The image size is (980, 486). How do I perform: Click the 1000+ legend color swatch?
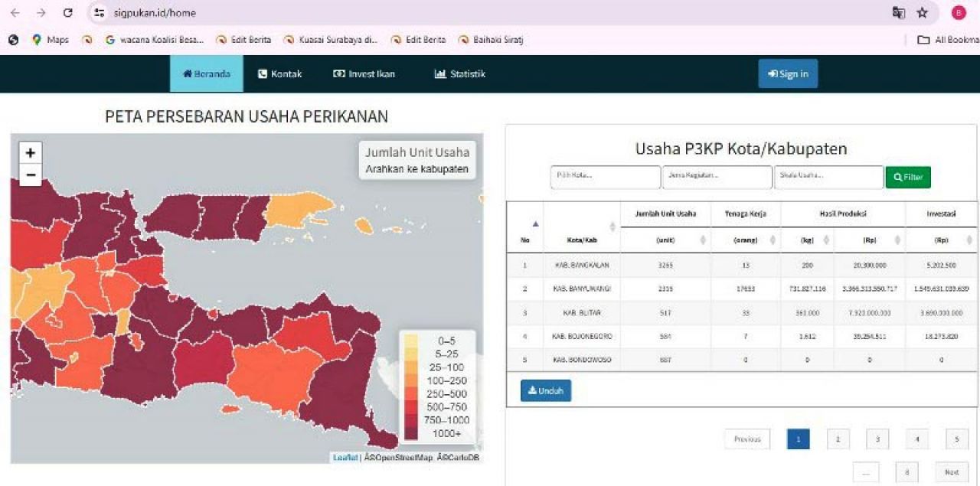tap(411, 433)
